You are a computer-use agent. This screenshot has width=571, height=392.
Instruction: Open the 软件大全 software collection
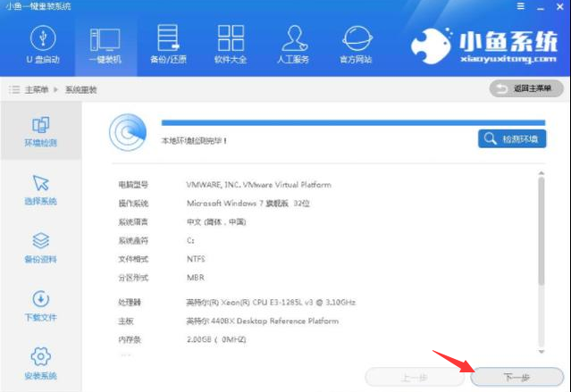pos(231,45)
